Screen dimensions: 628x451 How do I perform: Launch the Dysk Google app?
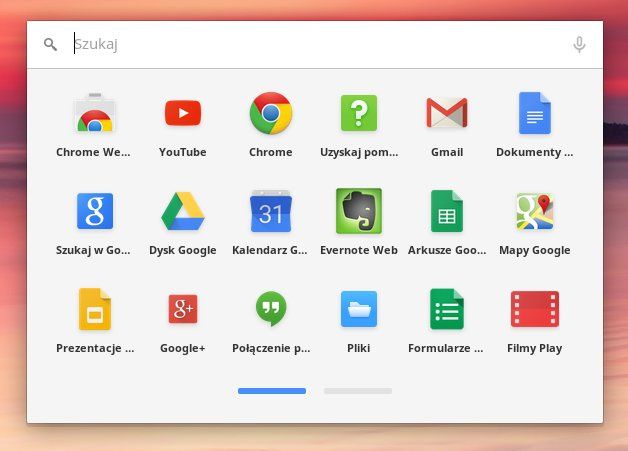pos(183,211)
